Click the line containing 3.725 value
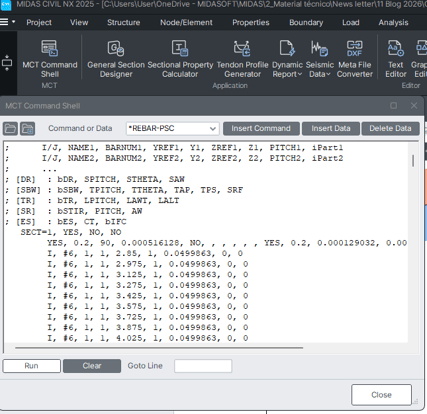The width and height of the screenshot is (427, 414). click(148, 317)
